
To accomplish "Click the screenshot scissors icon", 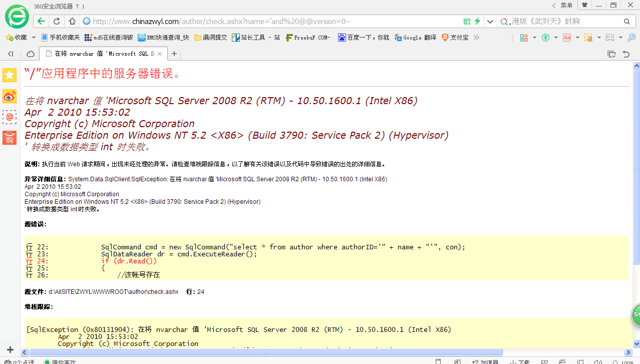I will [x=588, y=38].
